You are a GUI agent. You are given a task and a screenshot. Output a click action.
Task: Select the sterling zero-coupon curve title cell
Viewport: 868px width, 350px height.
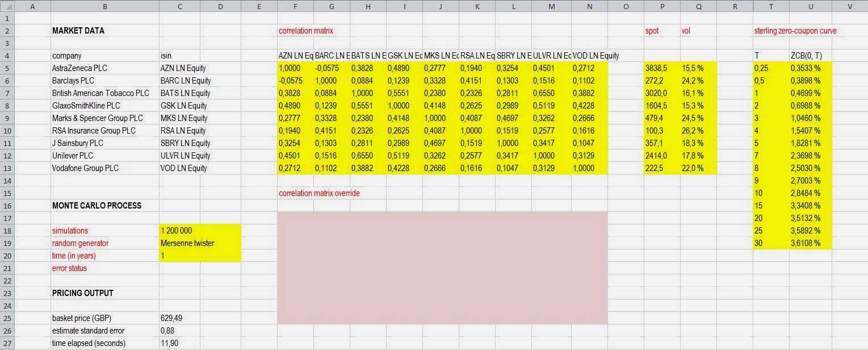click(795, 31)
